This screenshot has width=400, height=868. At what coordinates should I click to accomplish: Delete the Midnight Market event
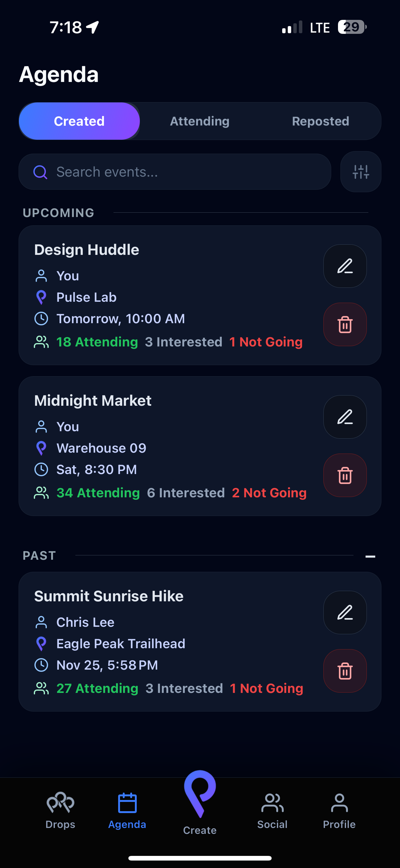tap(345, 476)
